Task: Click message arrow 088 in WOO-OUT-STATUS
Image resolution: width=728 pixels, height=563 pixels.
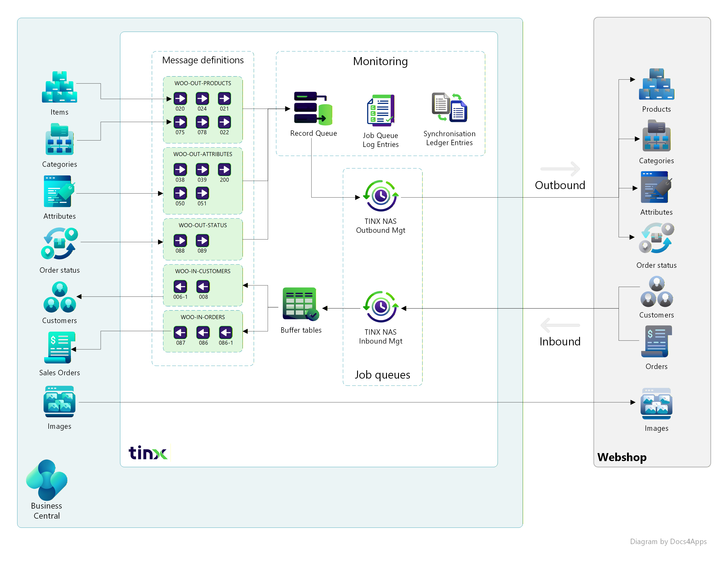Action: (180, 241)
